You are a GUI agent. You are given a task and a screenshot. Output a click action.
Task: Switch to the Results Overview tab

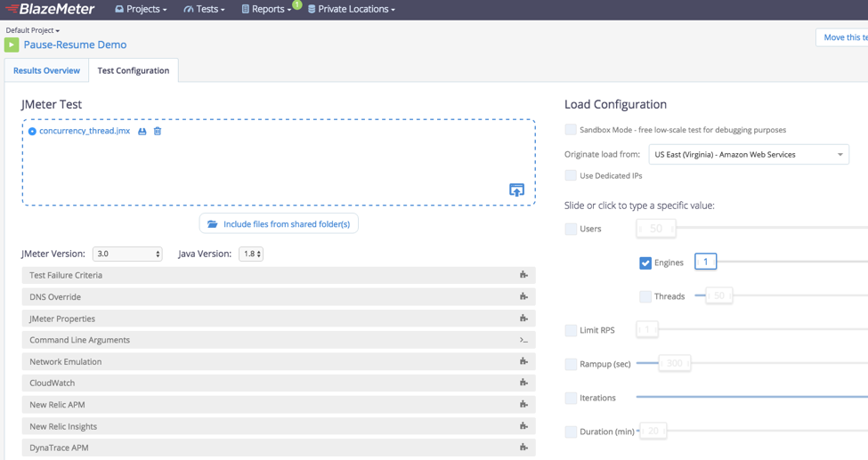pyautogui.click(x=46, y=70)
